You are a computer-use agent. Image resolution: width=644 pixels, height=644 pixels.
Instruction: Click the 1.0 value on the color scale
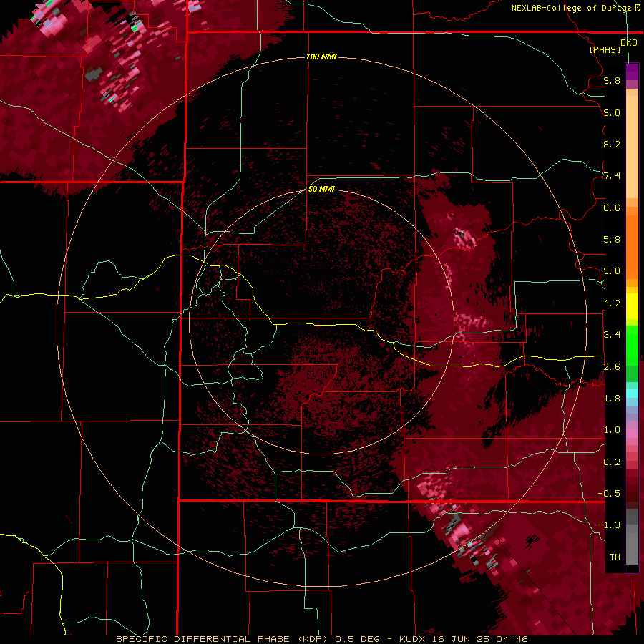point(612,430)
